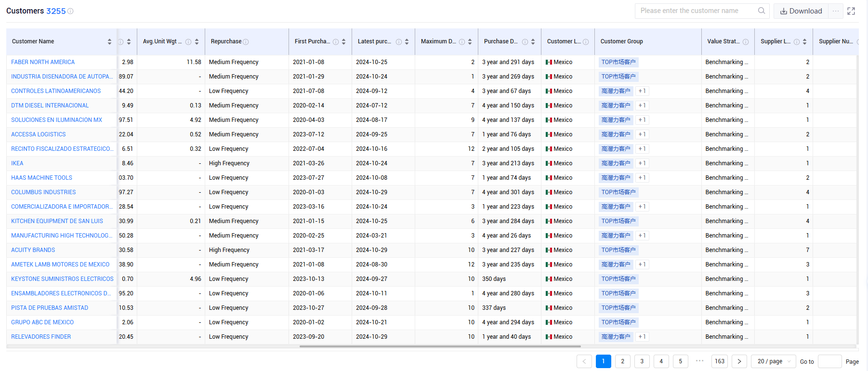Click info icon on Maximum D... column
The image size is (868, 371).
(x=462, y=42)
